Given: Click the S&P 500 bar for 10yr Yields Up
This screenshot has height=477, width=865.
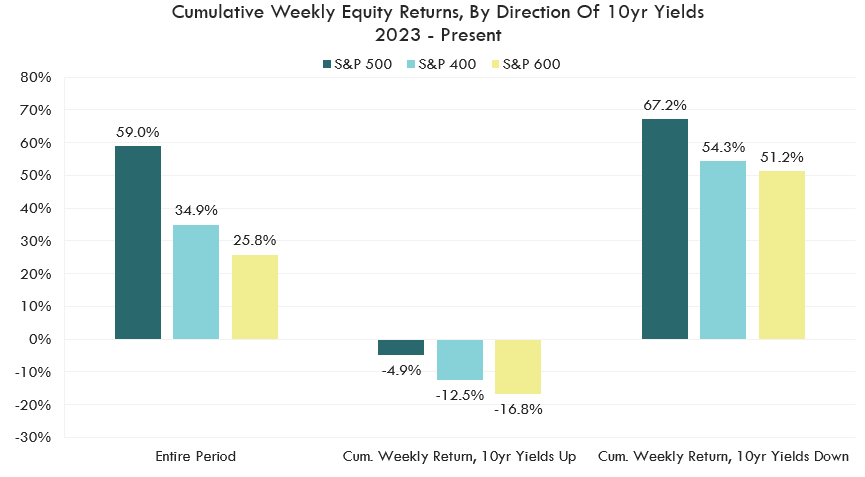Looking at the screenshot, I should point(401,347).
